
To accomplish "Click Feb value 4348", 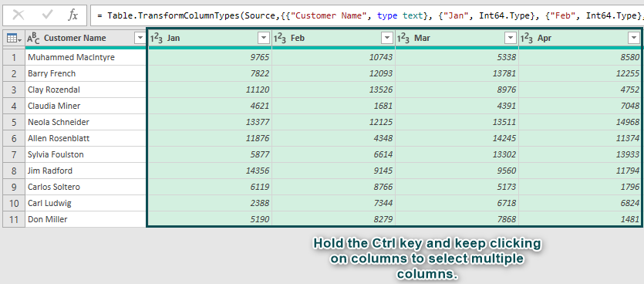I will click(x=333, y=138).
